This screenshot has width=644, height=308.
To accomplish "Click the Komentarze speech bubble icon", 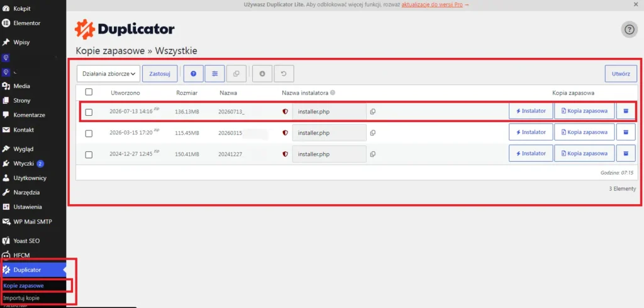I will (6, 115).
